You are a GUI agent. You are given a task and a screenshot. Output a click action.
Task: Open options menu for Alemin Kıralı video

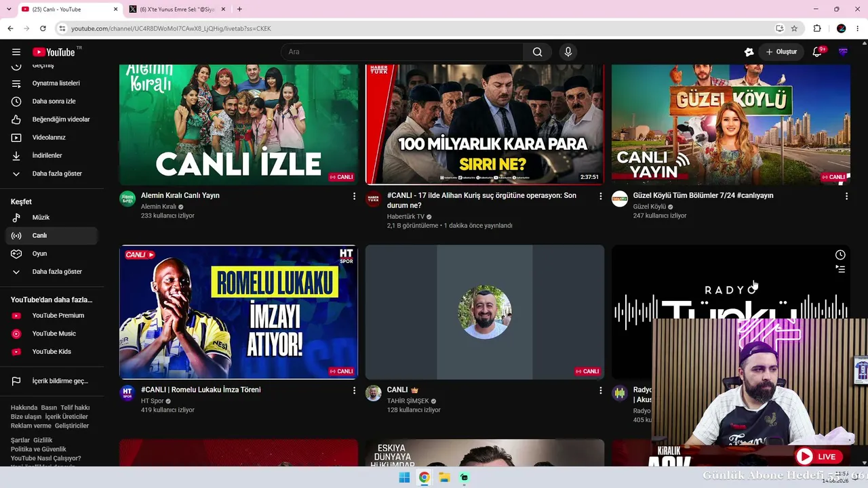click(x=354, y=196)
